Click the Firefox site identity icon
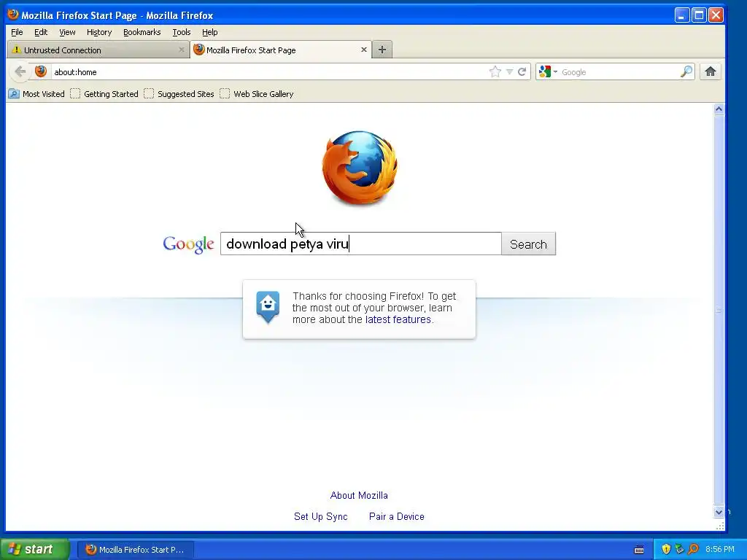Viewport: 747px width, 560px height. (41, 71)
